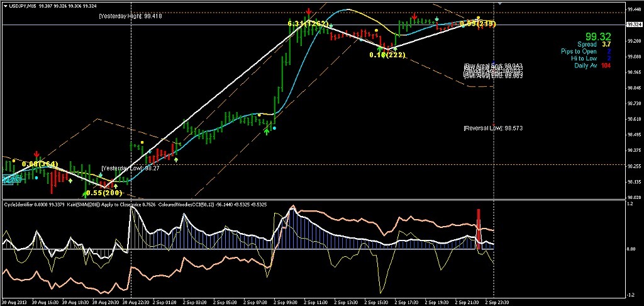Click the USDJPY,M15 chart title
This screenshot has height=306, width=644.
click(x=22, y=5)
